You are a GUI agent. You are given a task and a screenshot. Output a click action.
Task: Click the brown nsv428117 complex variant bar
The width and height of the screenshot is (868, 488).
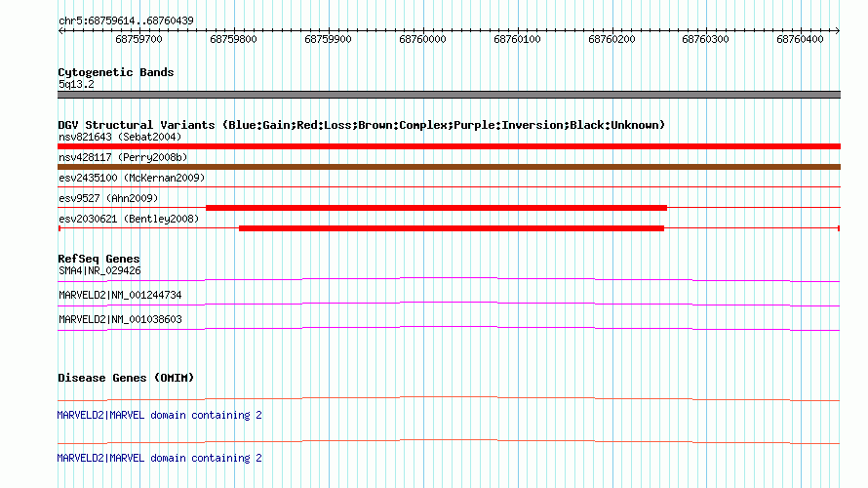click(449, 167)
